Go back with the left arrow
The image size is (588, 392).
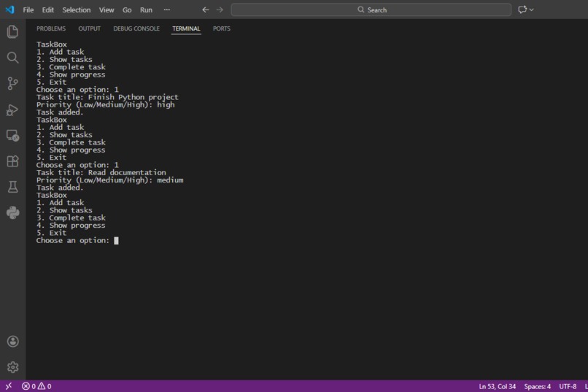tap(205, 9)
